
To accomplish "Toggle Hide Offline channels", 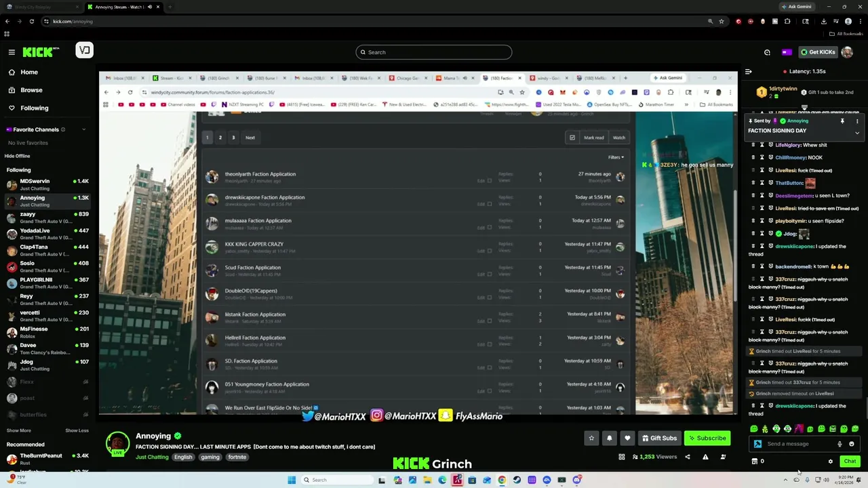I will 18,156.
